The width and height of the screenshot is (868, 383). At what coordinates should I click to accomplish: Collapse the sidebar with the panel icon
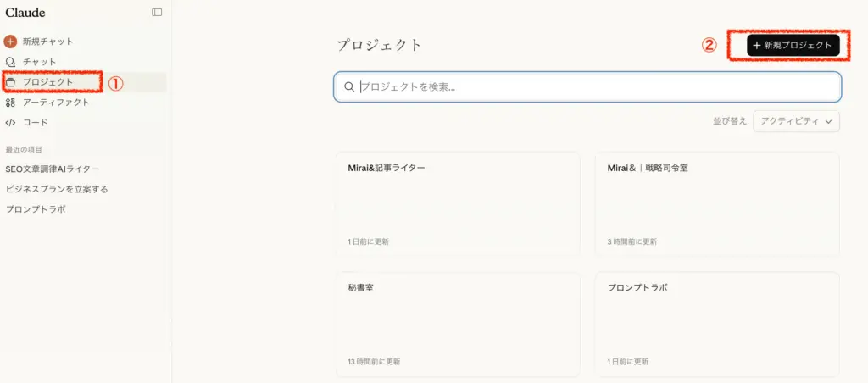pyautogui.click(x=157, y=12)
